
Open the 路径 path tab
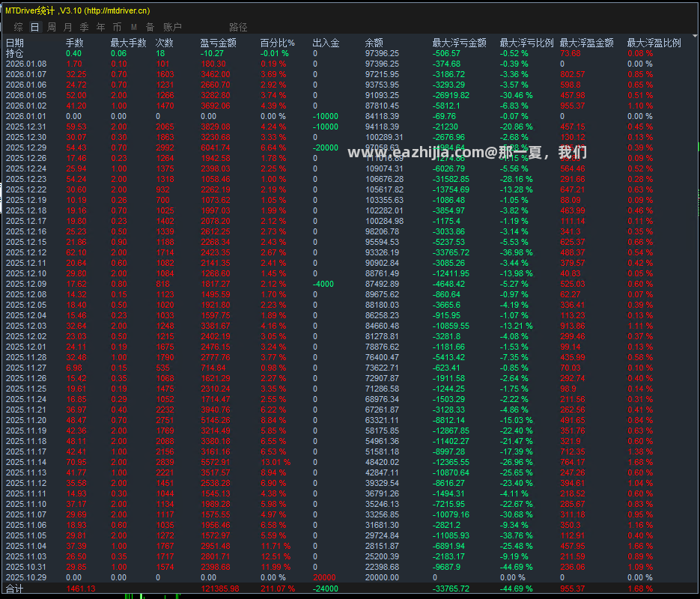tap(238, 27)
